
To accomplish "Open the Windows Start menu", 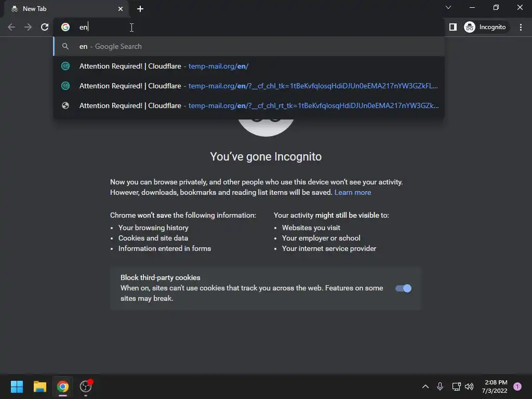I will (17, 387).
